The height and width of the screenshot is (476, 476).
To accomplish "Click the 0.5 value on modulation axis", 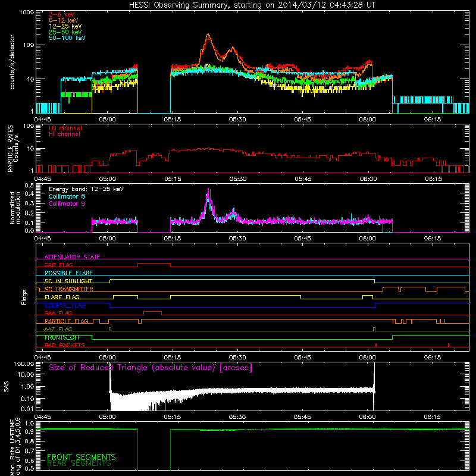I will pos(29,186).
